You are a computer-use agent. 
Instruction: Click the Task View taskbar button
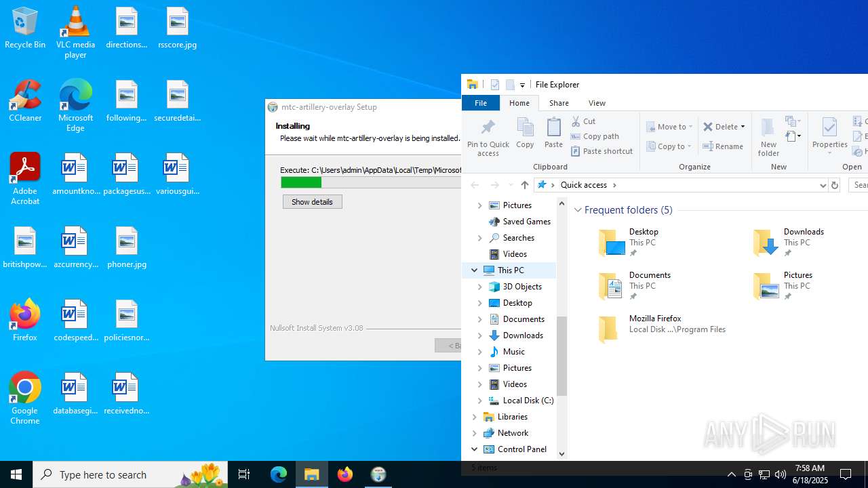point(244,474)
